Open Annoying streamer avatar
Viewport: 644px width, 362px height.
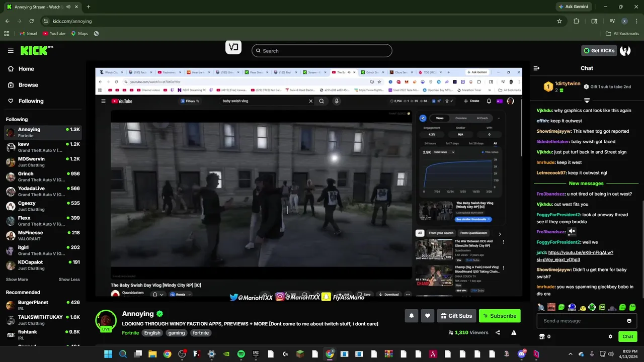(x=106, y=320)
